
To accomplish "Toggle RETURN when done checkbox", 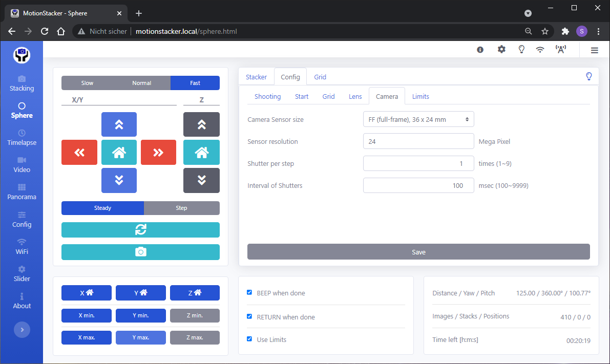I will [x=249, y=316].
